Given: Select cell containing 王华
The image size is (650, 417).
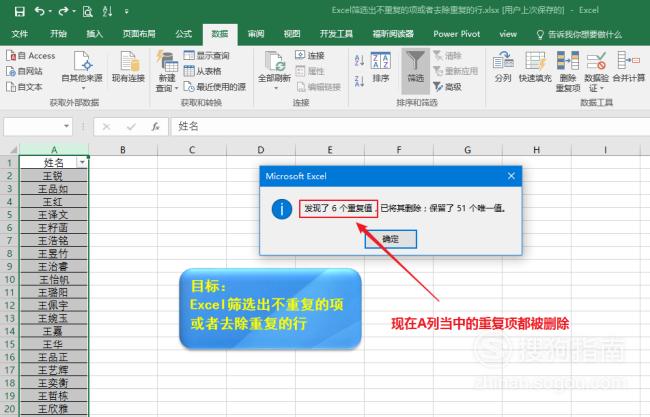Looking at the screenshot, I should coord(54,344).
